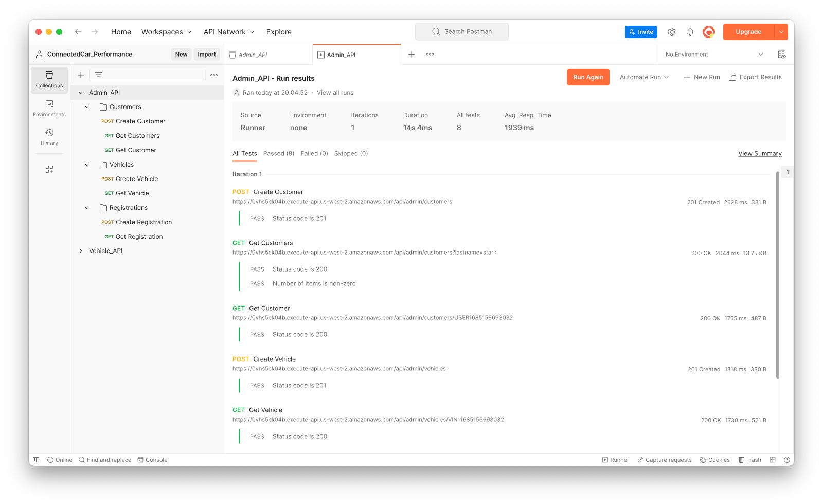This screenshot has height=504, width=823.
Task: Open the Help icon in the status bar
Action: tap(787, 460)
